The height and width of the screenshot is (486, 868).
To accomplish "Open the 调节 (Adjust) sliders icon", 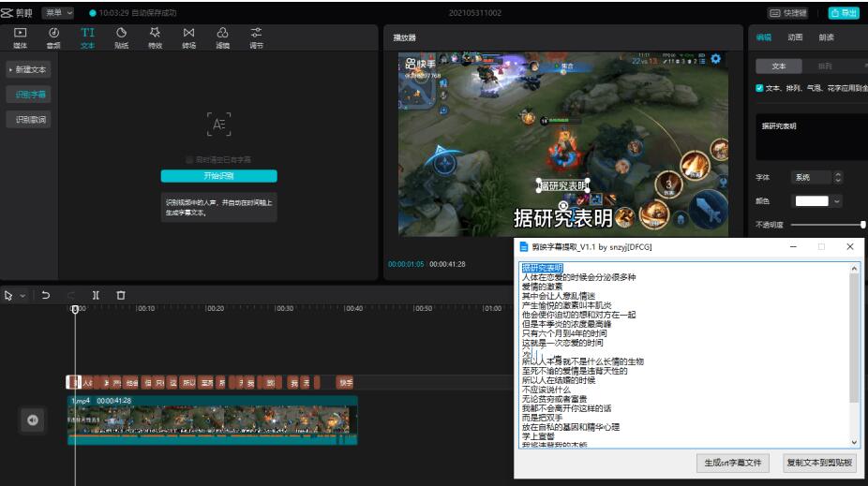I will point(256,33).
